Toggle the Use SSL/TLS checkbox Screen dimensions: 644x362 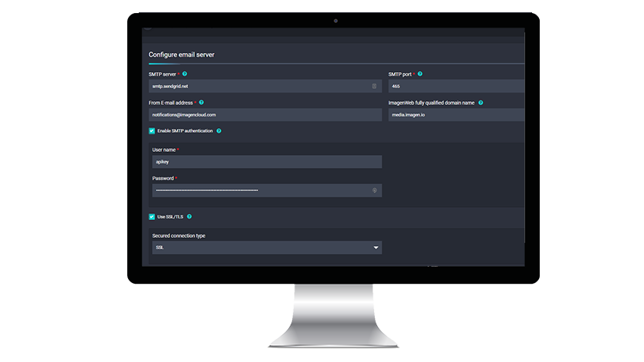coord(152,216)
